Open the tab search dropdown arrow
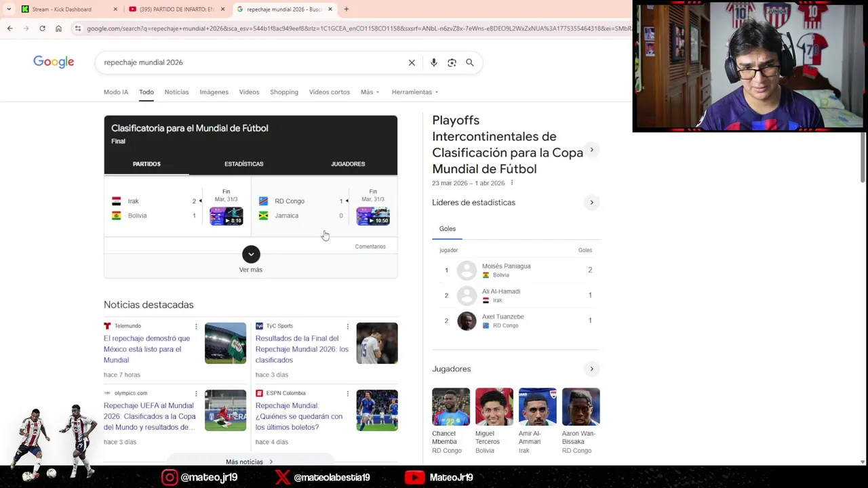The image size is (868, 488). coord(9,9)
